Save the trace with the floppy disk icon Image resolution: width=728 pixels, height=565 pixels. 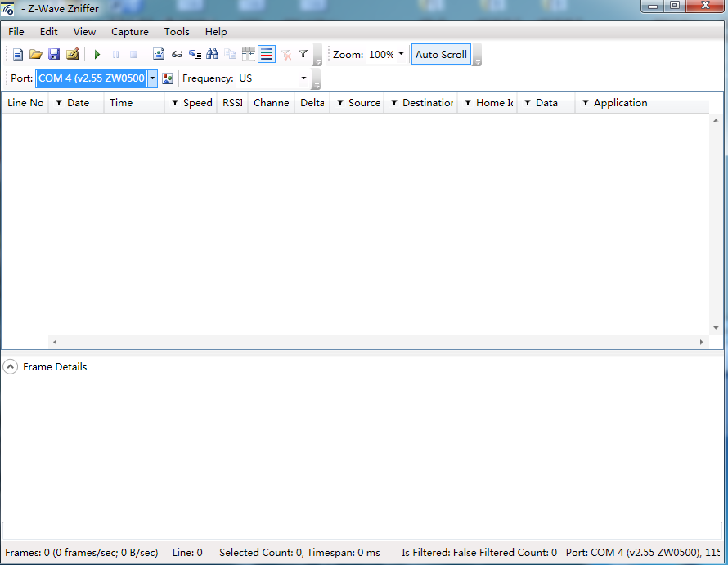54,54
